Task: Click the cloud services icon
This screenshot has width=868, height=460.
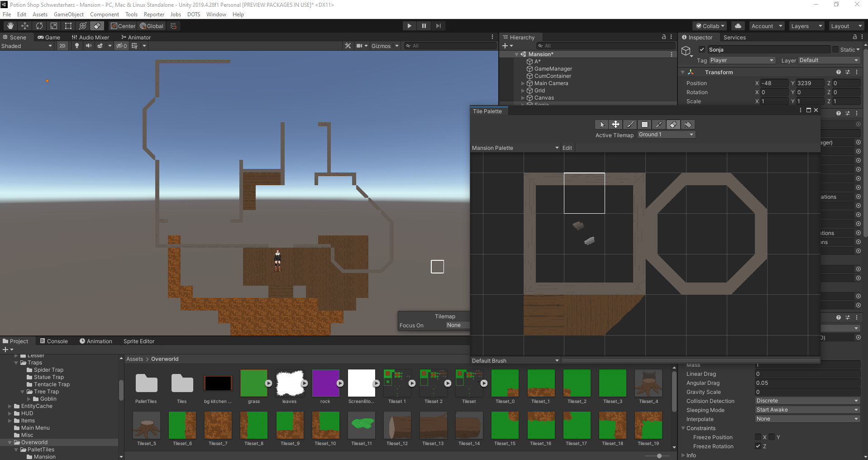Action: tap(738, 26)
